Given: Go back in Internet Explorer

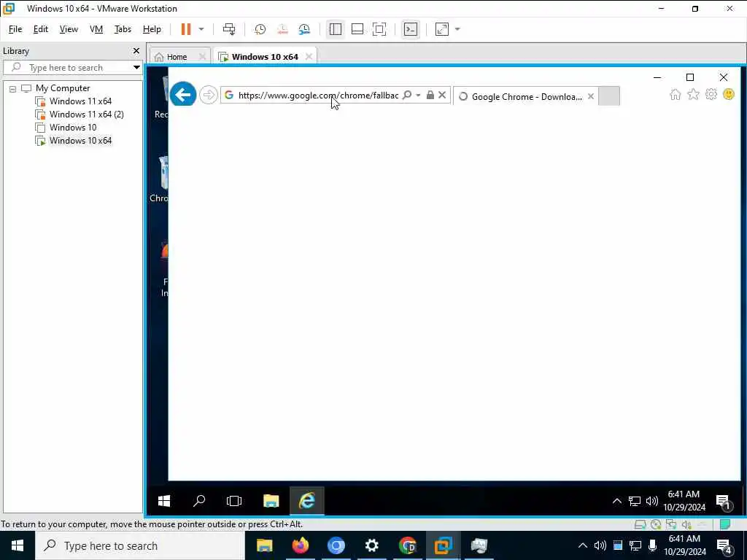Looking at the screenshot, I should click(x=183, y=94).
